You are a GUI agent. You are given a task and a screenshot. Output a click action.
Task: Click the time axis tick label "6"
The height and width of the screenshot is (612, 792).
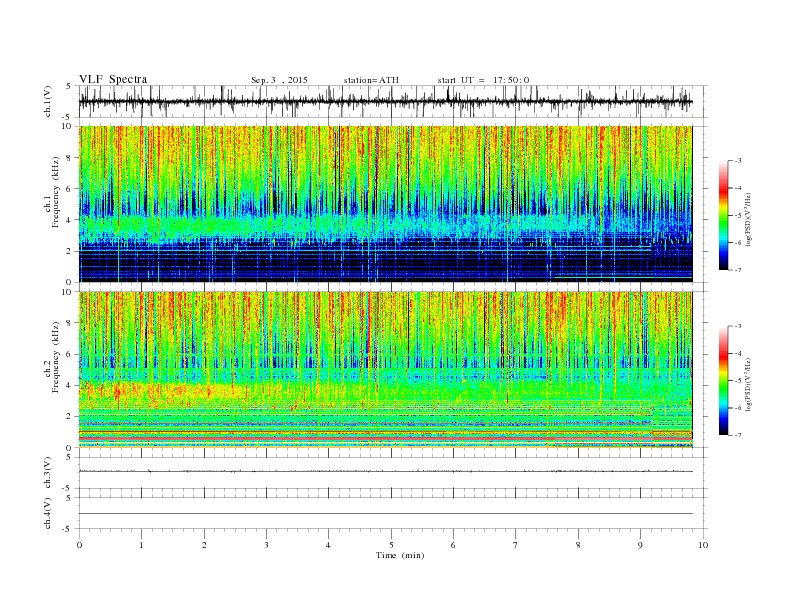[453, 545]
